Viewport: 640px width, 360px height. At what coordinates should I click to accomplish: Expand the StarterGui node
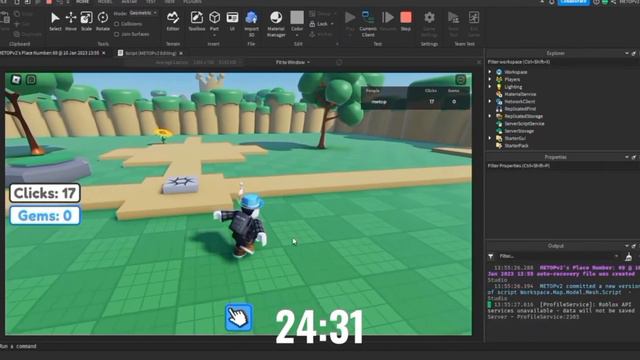click(x=490, y=138)
